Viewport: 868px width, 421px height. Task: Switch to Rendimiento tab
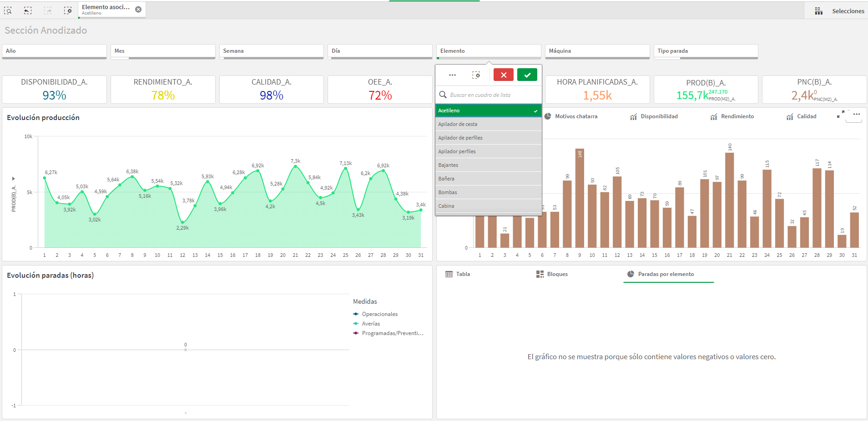click(732, 116)
